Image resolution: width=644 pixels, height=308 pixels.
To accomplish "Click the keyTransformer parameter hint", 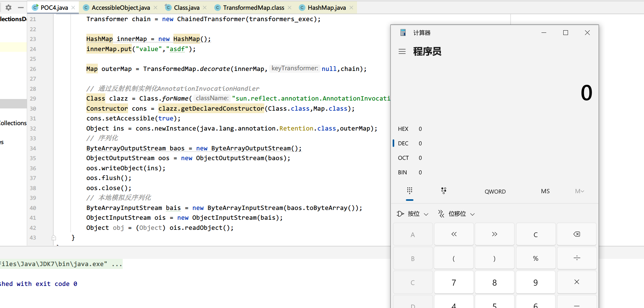I will tap(295, 68).
